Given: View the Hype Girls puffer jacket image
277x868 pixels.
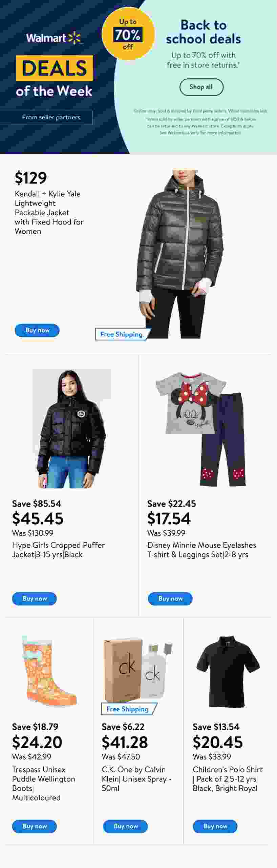Looking at the screenshot, I should 71,429.
